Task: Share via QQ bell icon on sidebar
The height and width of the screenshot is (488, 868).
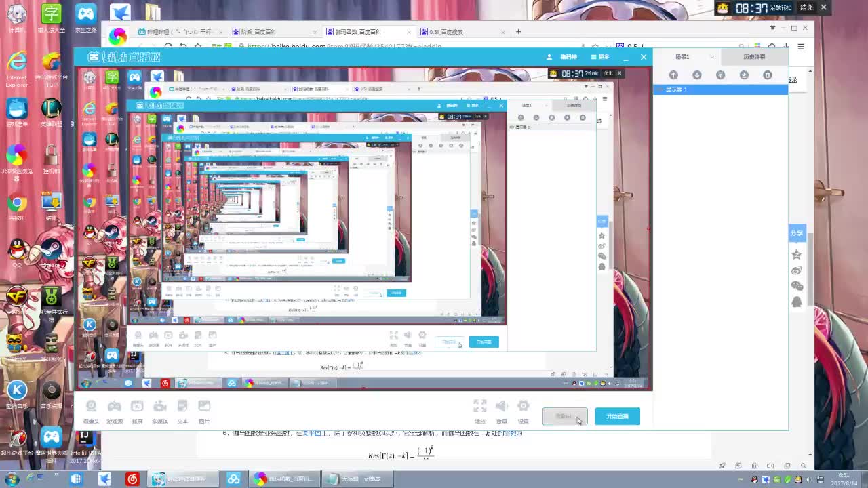Action: pyautogui.click(x=797, y=302)
